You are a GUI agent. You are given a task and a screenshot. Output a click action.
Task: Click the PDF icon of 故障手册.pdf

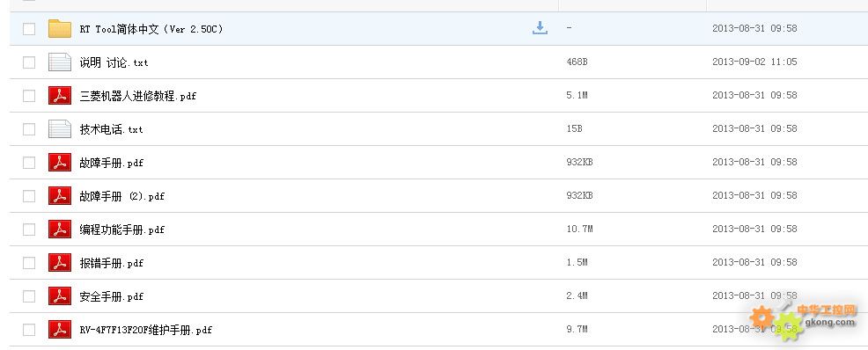[60, 163]
